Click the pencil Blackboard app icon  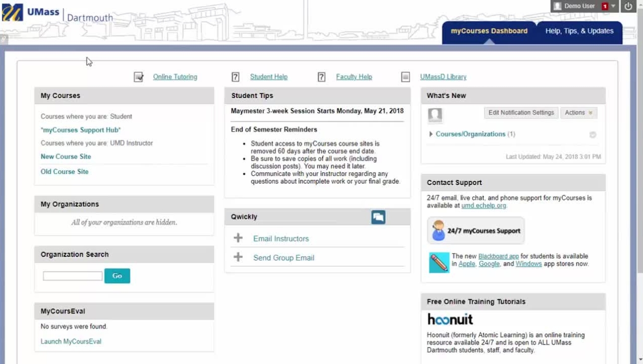pos(439,263)
